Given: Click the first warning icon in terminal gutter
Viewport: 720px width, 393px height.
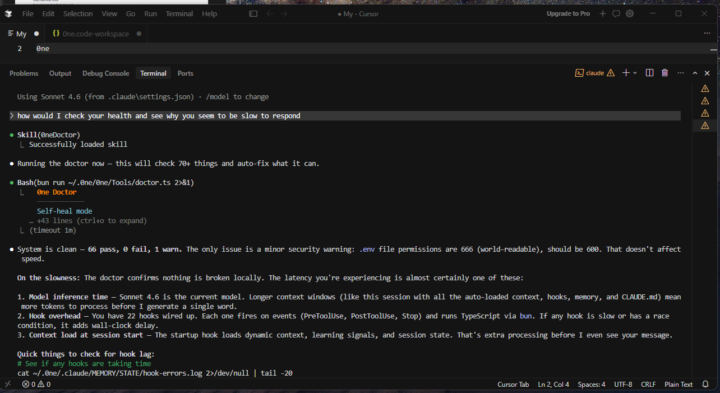Looking at the screenshot, I should (705, 88).
